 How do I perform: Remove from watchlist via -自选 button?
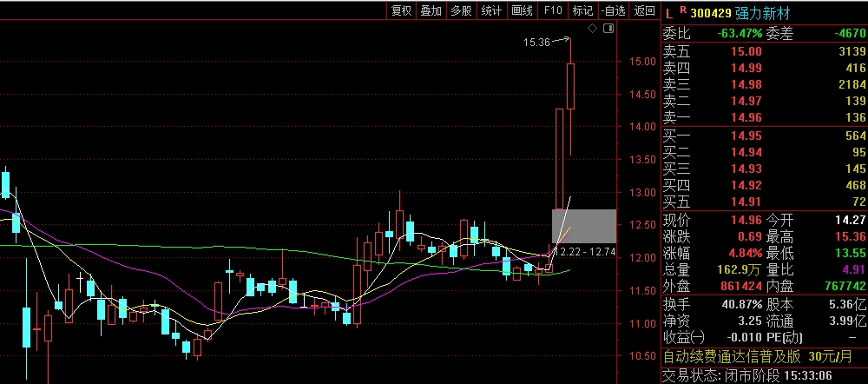[614, 10]
